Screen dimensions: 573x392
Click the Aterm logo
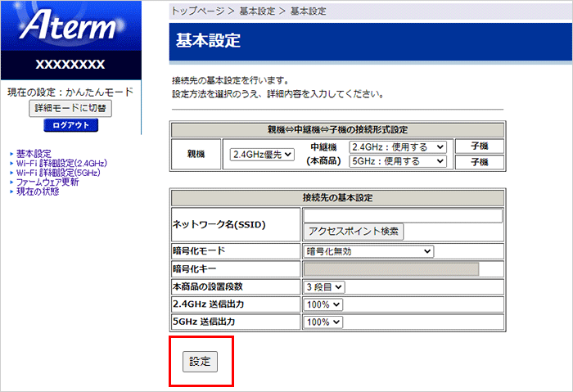[71, 26]
